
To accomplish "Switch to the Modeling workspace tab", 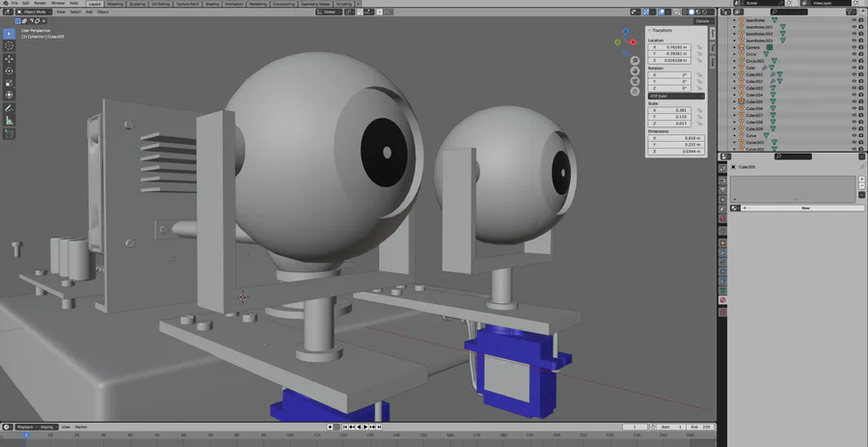I will click(x=115, y=4).
